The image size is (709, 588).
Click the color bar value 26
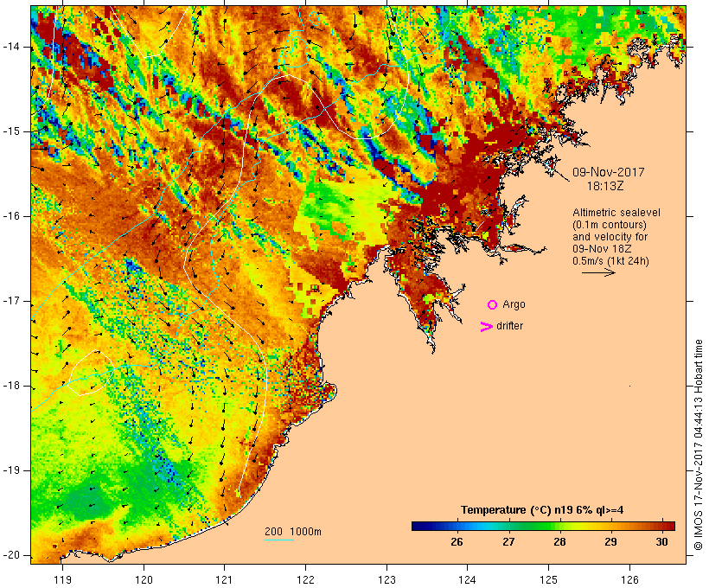(x=457, y=542)
